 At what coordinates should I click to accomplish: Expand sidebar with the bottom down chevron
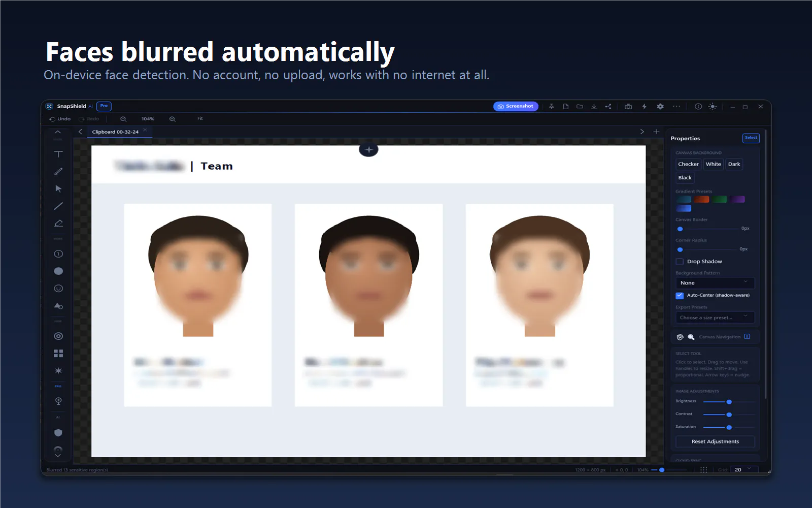58,456
